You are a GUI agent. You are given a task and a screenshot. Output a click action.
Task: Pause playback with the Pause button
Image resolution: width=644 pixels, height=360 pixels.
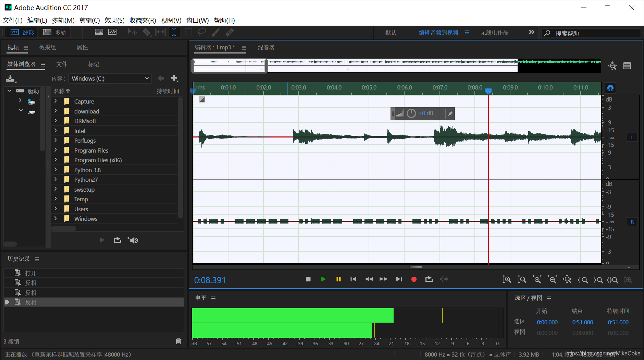pos(338,279)
